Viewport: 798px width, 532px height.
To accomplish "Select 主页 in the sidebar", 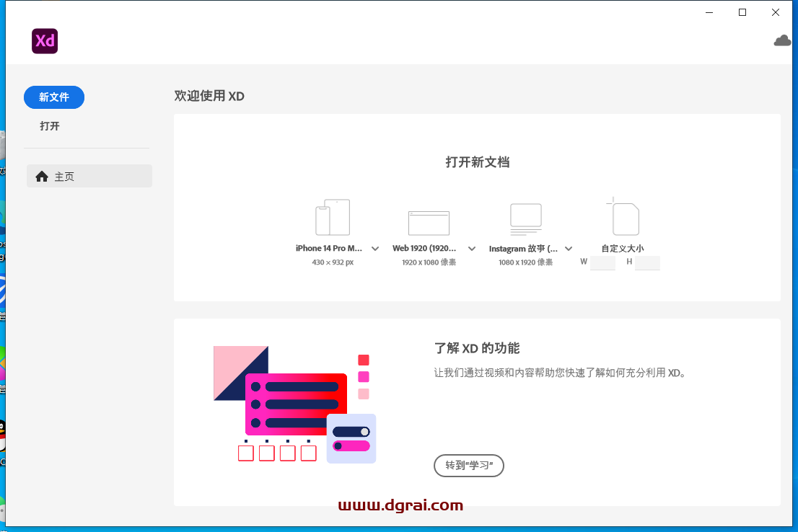I will coord(89,176).
